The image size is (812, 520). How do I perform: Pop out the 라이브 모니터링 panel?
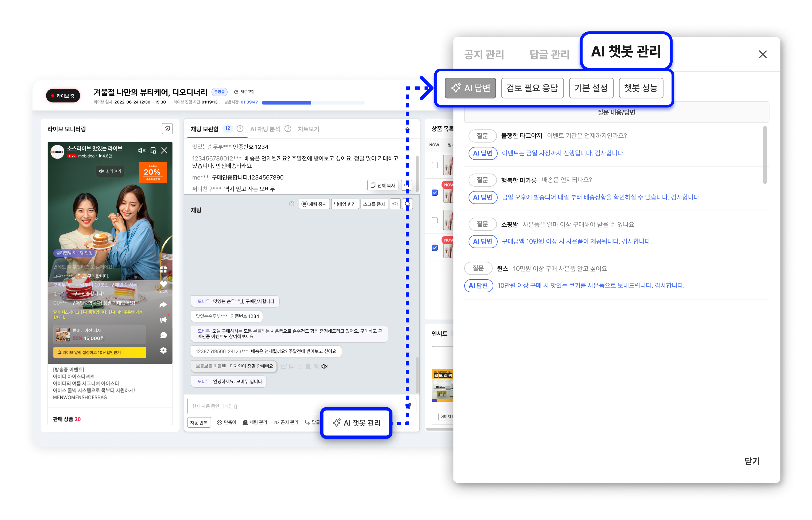167,129
